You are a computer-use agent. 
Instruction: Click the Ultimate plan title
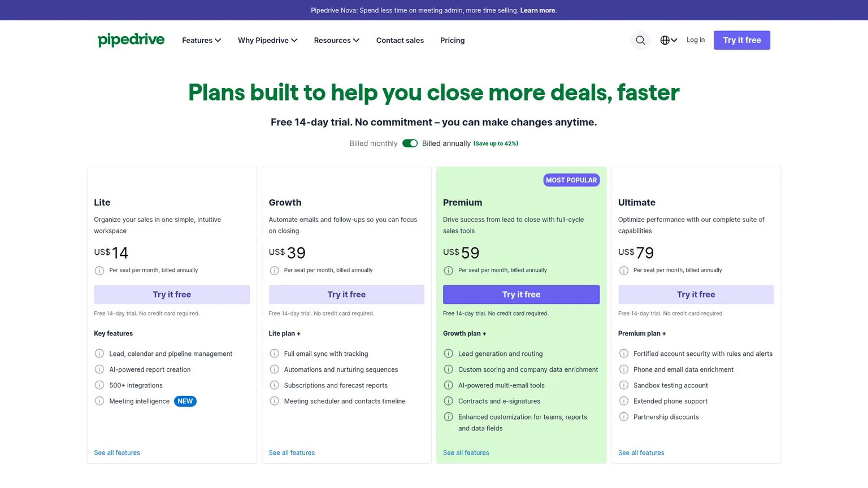coord(636,202)
